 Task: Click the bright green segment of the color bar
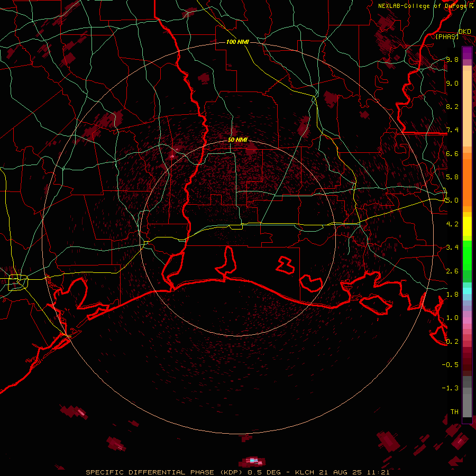tap(467, 255)
